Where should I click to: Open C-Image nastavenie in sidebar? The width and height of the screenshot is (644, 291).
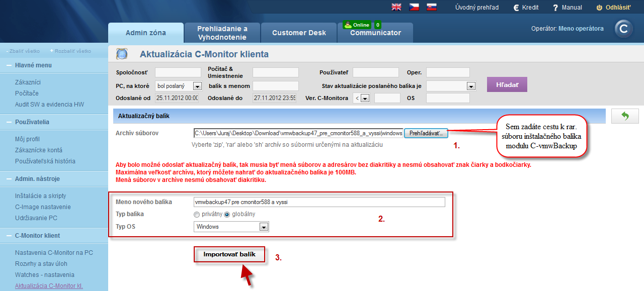43,207
